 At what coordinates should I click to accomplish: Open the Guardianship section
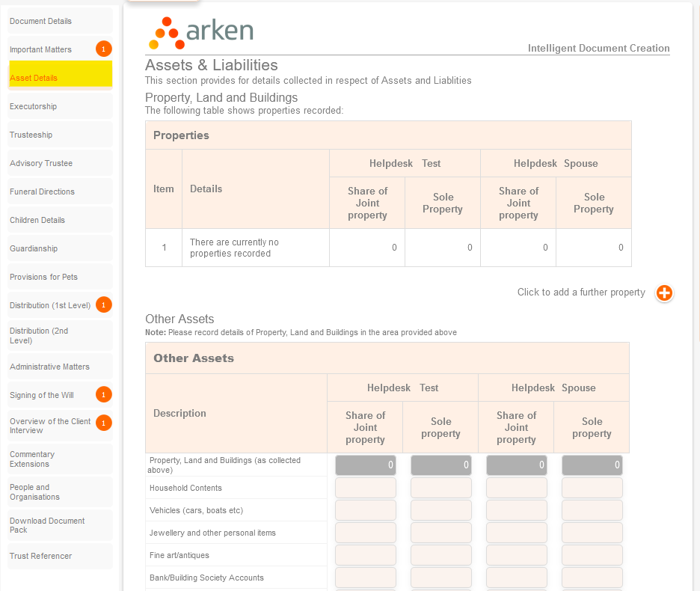[x=34, y=248]
